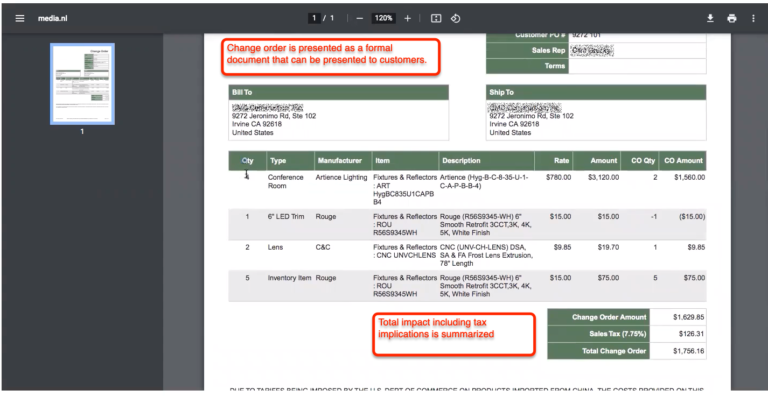Click the Description column header
768x397 pixels.
[x=486, y=161]
